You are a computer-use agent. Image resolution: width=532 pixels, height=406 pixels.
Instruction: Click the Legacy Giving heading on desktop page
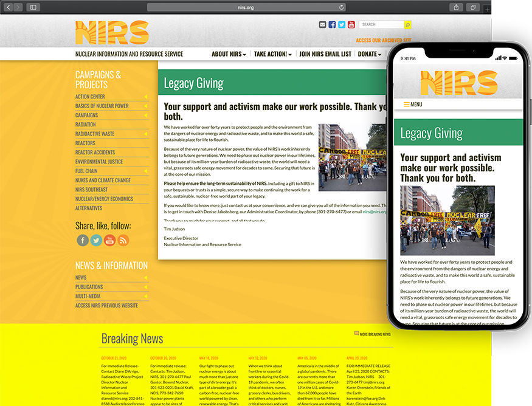194,83
